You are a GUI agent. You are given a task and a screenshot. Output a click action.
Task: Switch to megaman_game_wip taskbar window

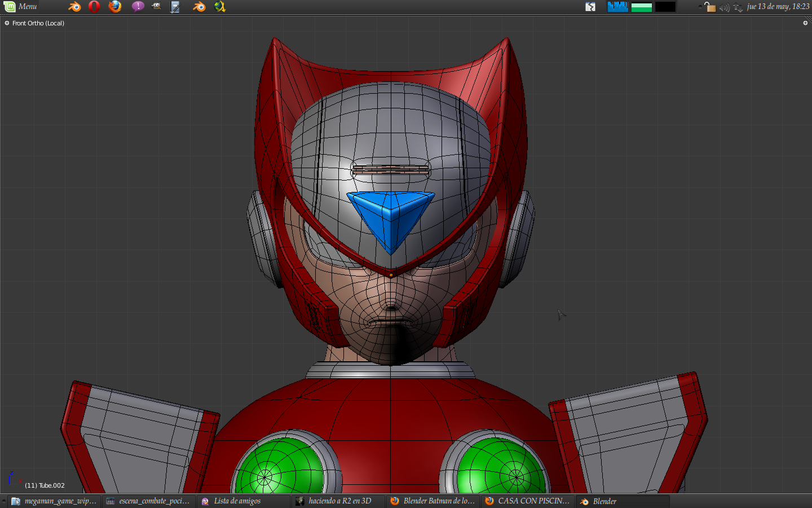click(x=54, y=501)
